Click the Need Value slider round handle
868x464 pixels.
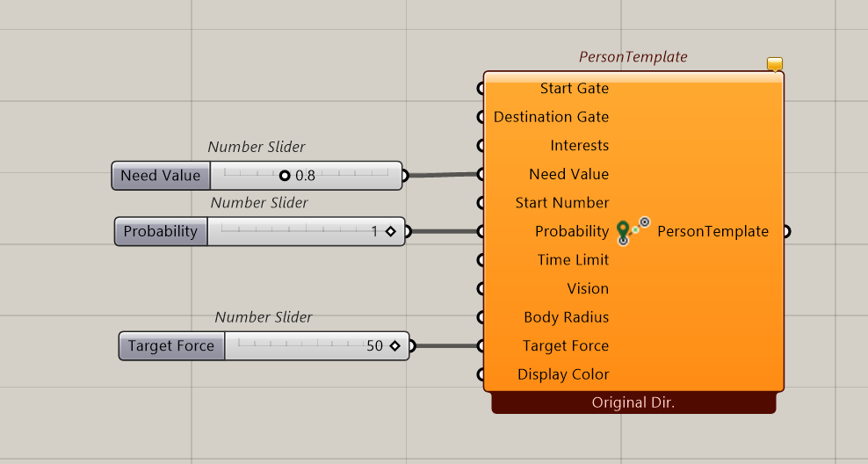[x=285, y=176]
